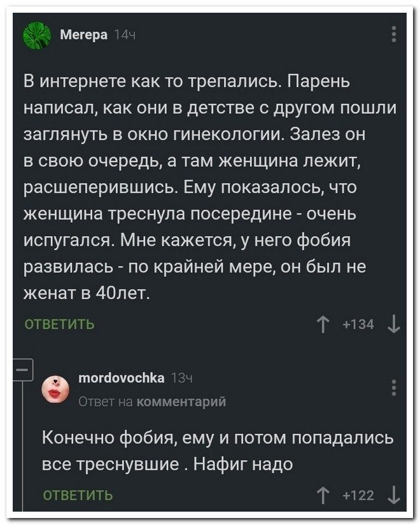Click the +122 rating score

[357, 496]
